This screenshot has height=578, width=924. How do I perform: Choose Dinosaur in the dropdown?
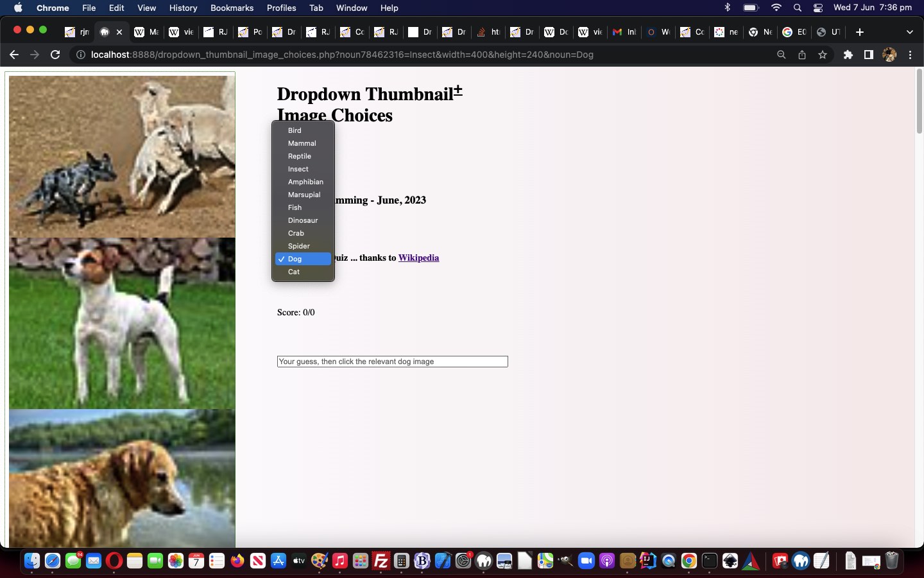click(x=303, y=220)
